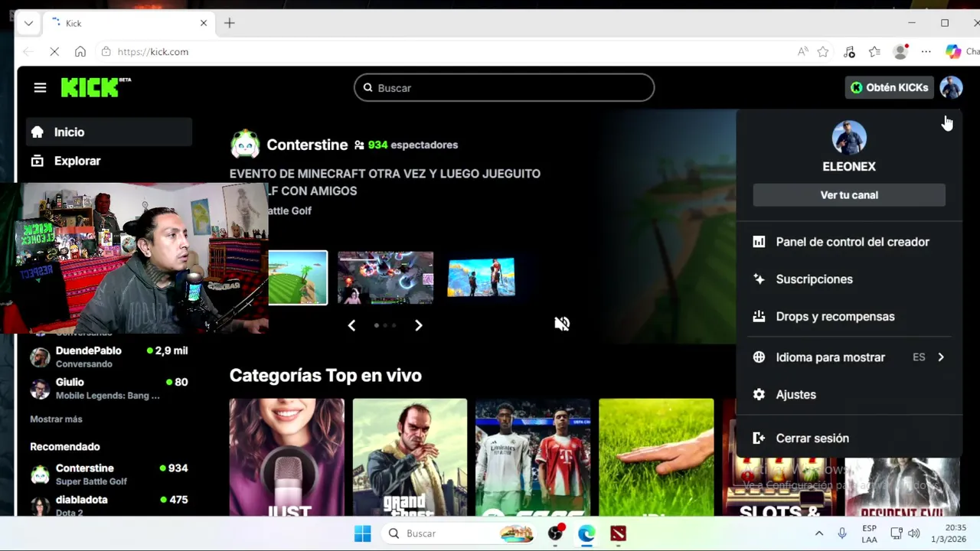
Task: Click the browser home button
Action: pyautogui.click(x=80, y=52)
